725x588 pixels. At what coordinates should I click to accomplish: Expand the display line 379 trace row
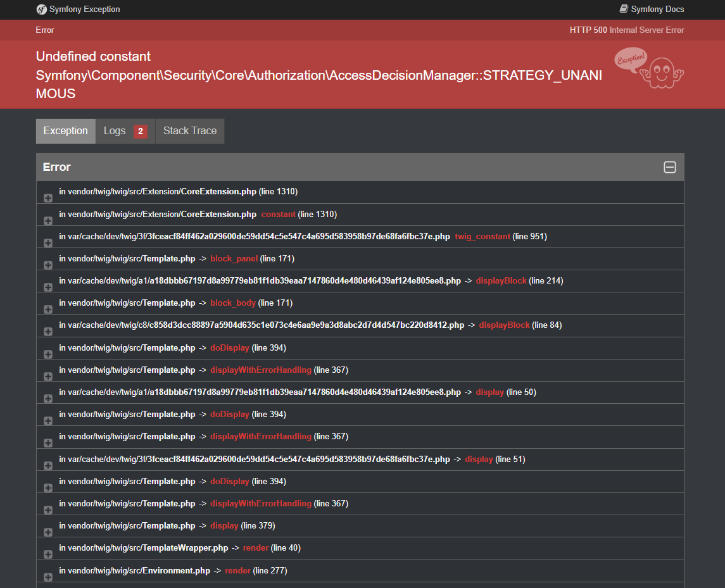[x=48, y=532]
